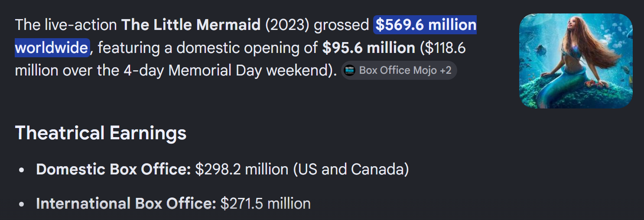Click the bold $95.6 million opening figure
Screen dimensions: 644x220
[368, 48]
